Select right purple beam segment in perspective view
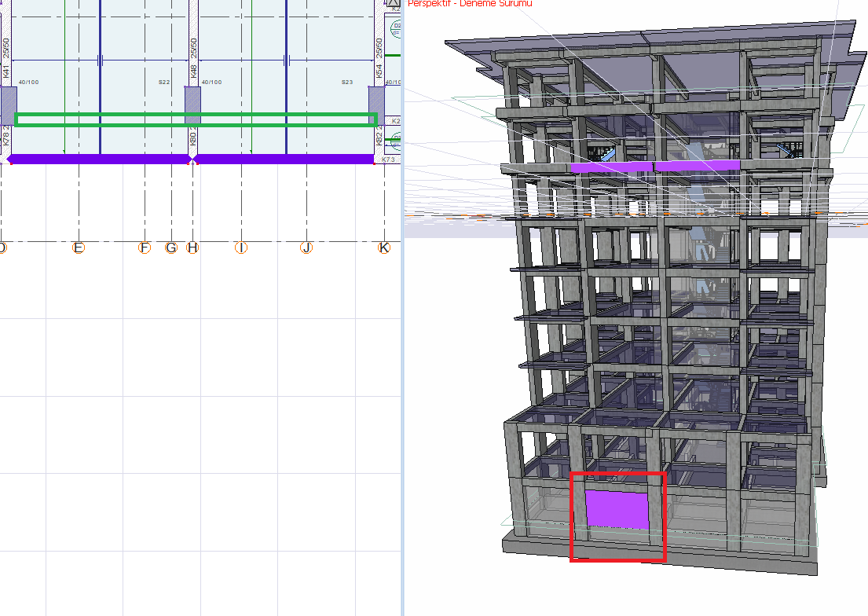Image resolution: width=868 pixels, height=616 pixels. 698,165
